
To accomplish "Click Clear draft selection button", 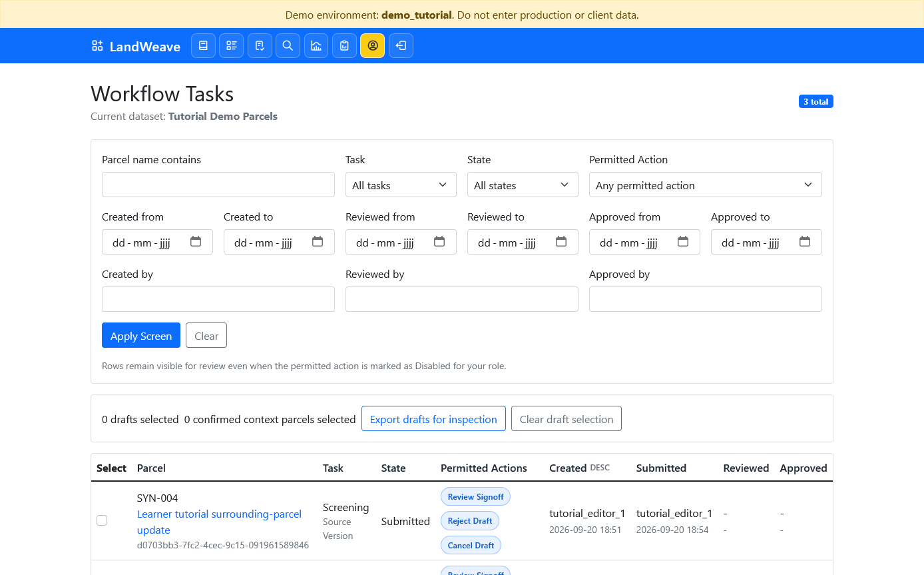I will coord(567,418).
